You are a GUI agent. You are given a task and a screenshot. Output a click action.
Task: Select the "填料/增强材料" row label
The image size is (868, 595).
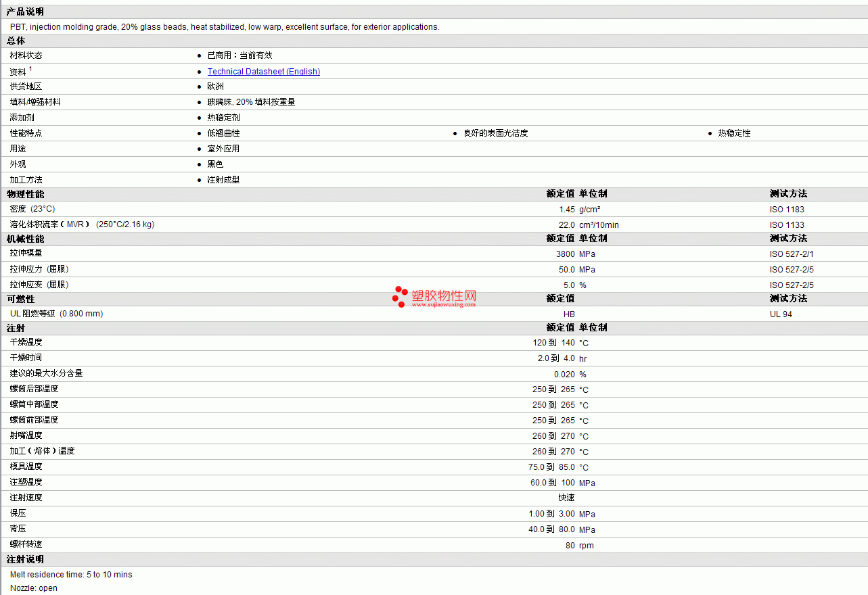35,102
